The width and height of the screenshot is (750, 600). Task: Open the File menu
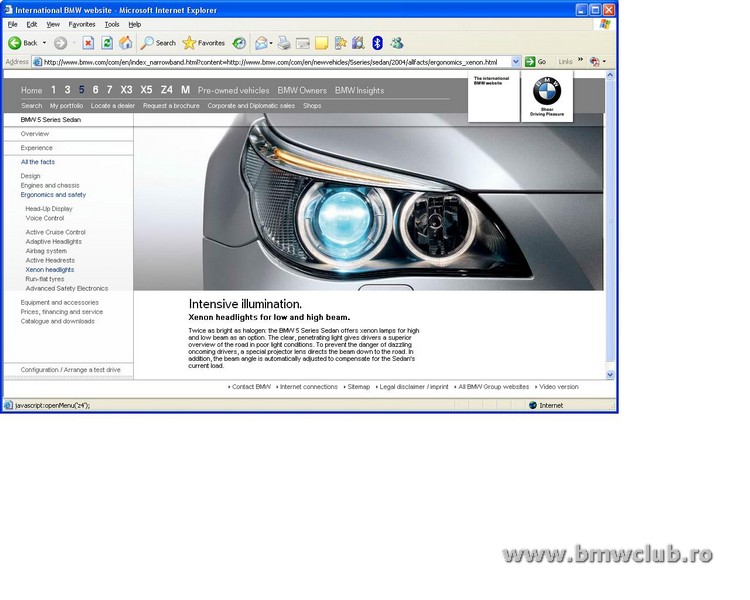click(x=12, y=24)
